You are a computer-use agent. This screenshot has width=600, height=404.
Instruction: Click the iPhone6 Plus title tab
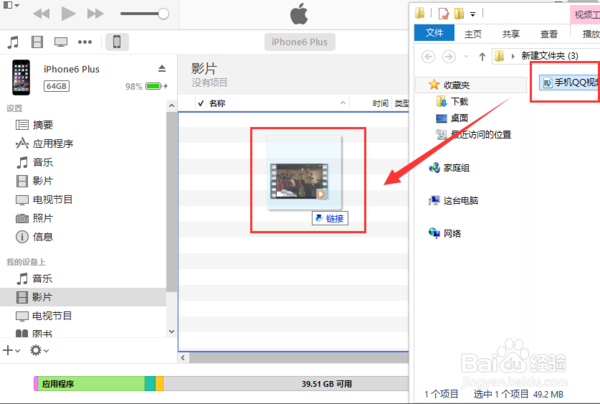click(300, 42)
